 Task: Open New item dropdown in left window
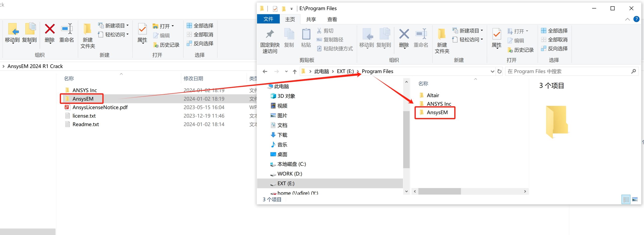pyautogui.click(x=113, y=26)
